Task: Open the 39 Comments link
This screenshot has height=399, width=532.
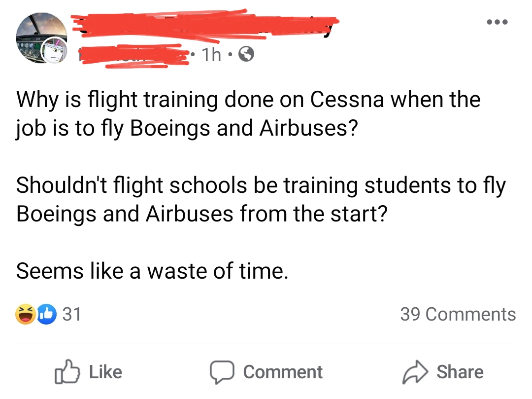Action: (x=458, y=314)
